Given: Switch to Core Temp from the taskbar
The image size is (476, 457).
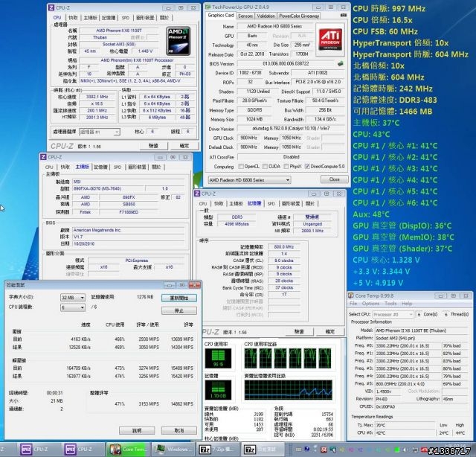Looking at the screenshot, I should pyautogui.click(x=128, y=449).
